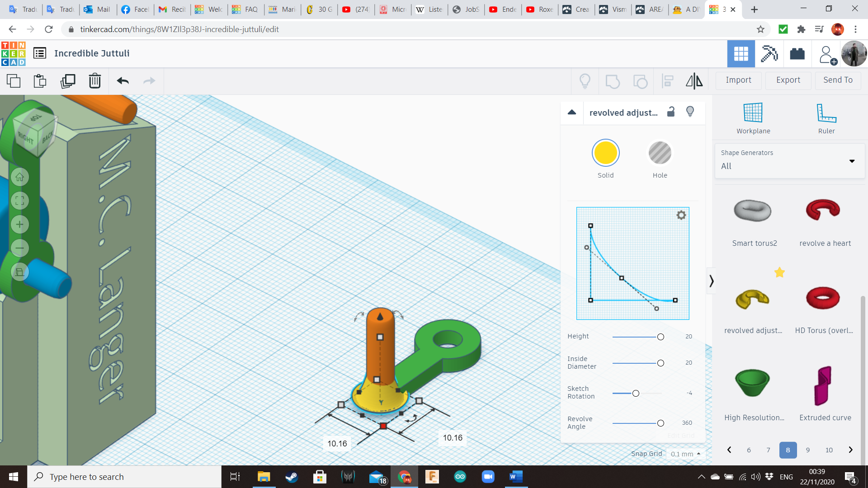Open the Snap Grid value dropdown
This screenshot has width=868, height=488.
[685, 454]
